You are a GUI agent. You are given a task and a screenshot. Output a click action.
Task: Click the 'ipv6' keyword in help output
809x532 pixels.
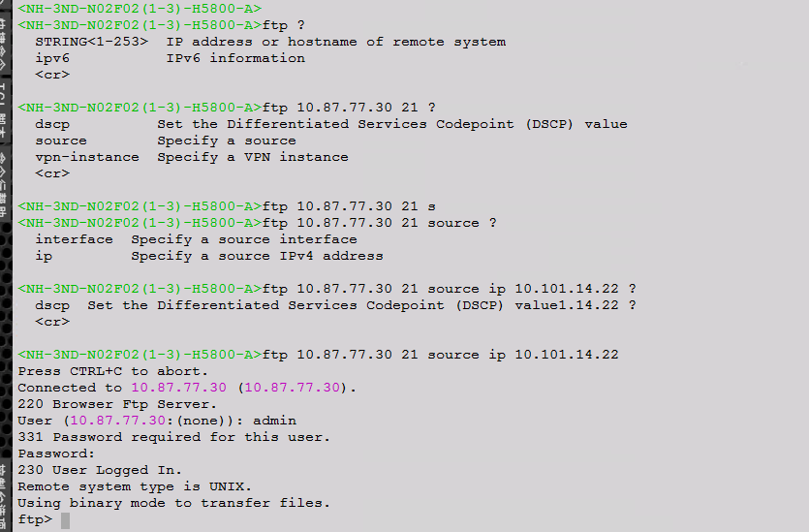point(52,58)
